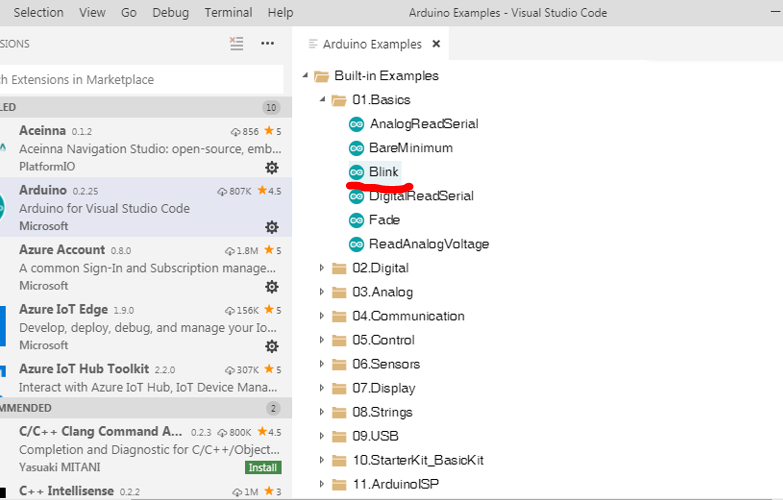The width and height of the screenshot is (783, 500).
Task: Select the Azure IoT Edge extension
Action: [x=146, y=326]
